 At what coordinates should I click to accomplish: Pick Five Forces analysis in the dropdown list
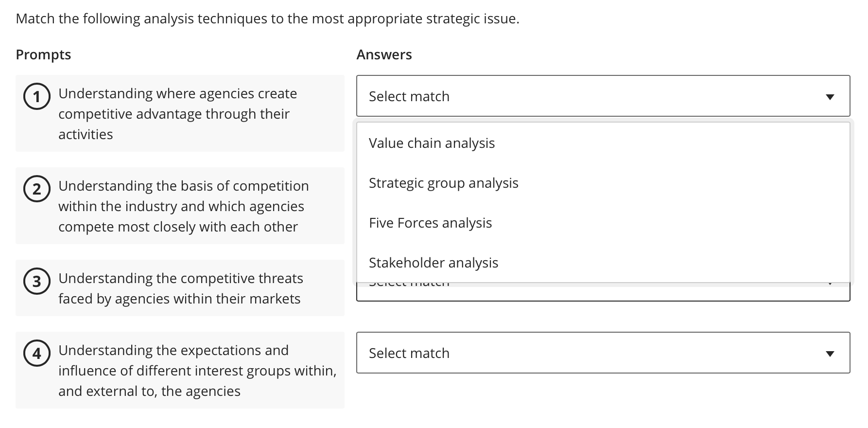pyautogui.click(x=430, y=223)
